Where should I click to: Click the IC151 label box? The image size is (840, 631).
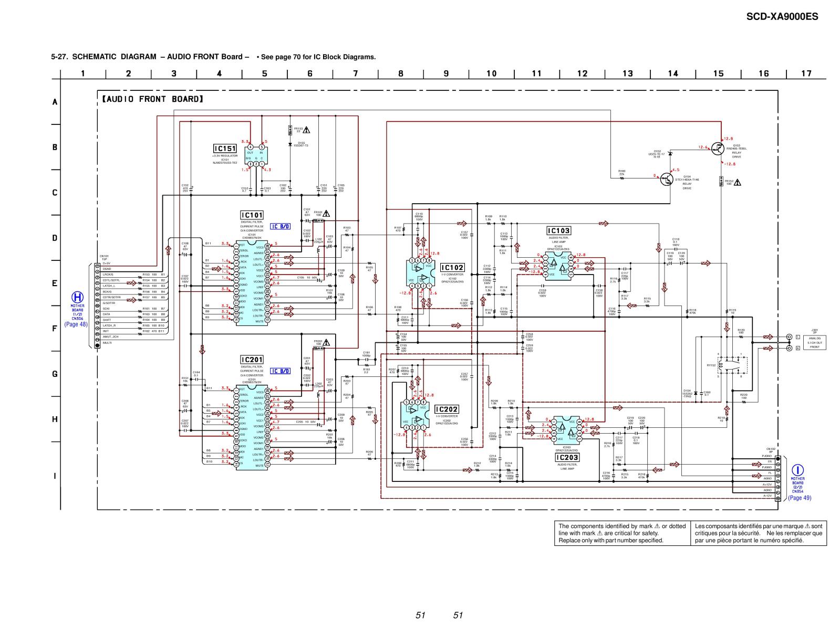tap(225, 149)
